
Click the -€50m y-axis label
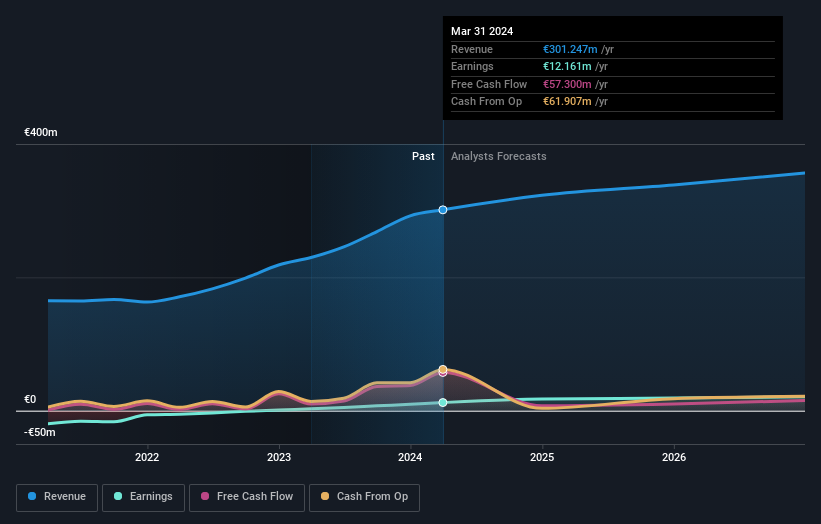coord(40,432)
